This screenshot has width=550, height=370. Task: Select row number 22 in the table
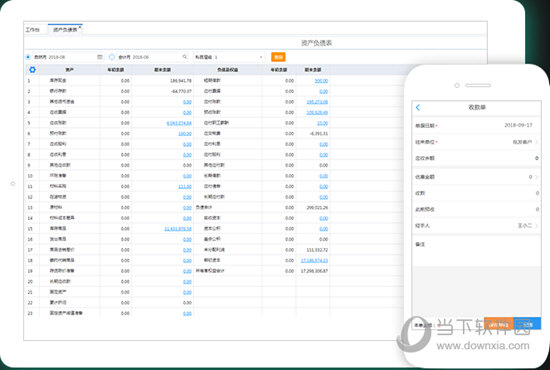[x=30, y=303]
